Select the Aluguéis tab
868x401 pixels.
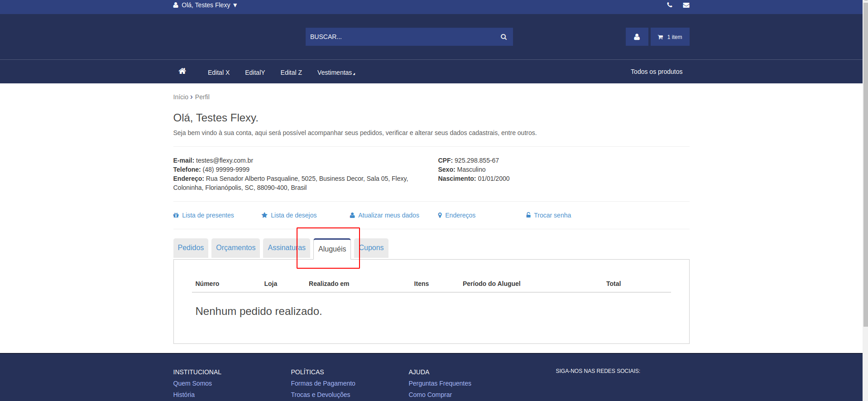(x=332, y=249)
